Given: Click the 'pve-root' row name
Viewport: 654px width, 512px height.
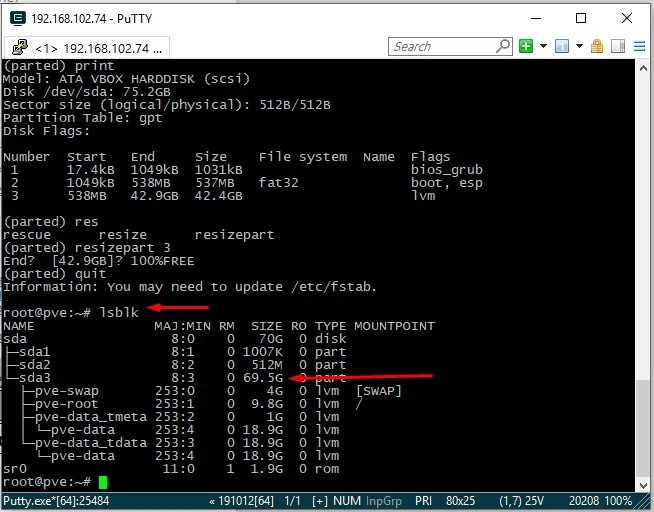Looking at the screenshot, I should click(x=67, y=404).
